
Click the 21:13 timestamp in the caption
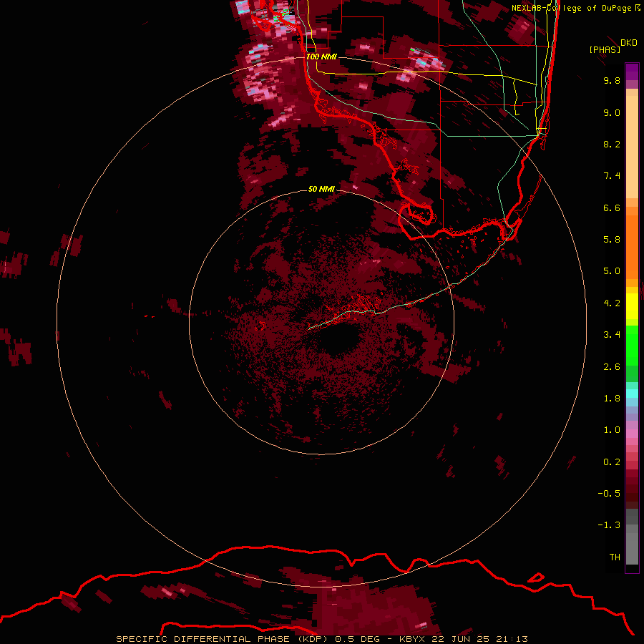pyautogui.click(x=512, y=639)
